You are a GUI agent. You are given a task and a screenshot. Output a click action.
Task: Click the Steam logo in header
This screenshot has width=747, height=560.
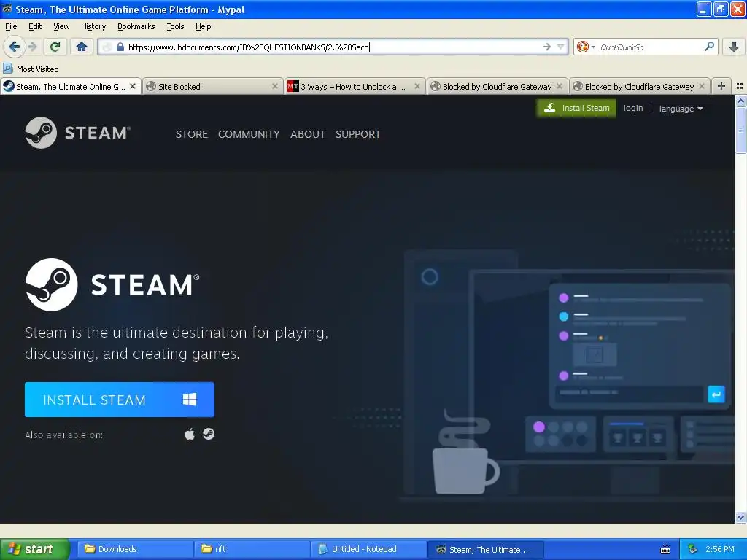pos(77,133)
